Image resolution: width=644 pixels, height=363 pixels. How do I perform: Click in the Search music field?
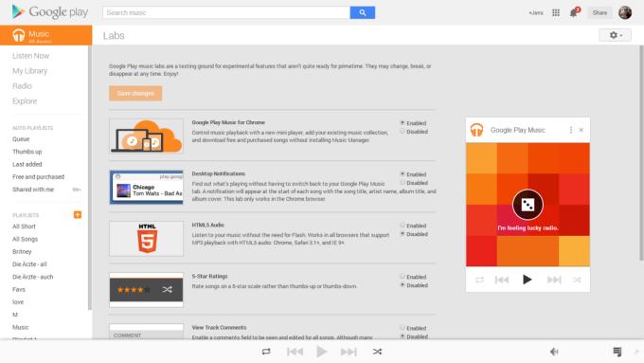pos(226,12)
